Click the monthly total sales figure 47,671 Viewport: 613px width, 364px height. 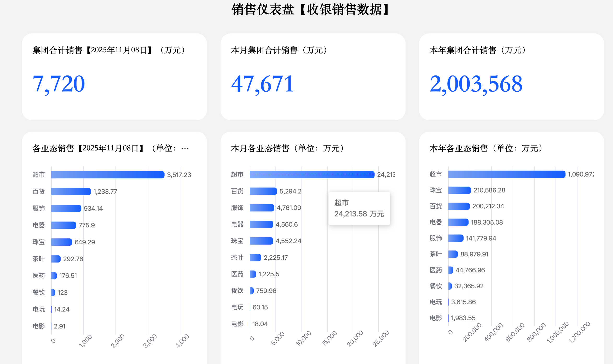coord(262,84)
